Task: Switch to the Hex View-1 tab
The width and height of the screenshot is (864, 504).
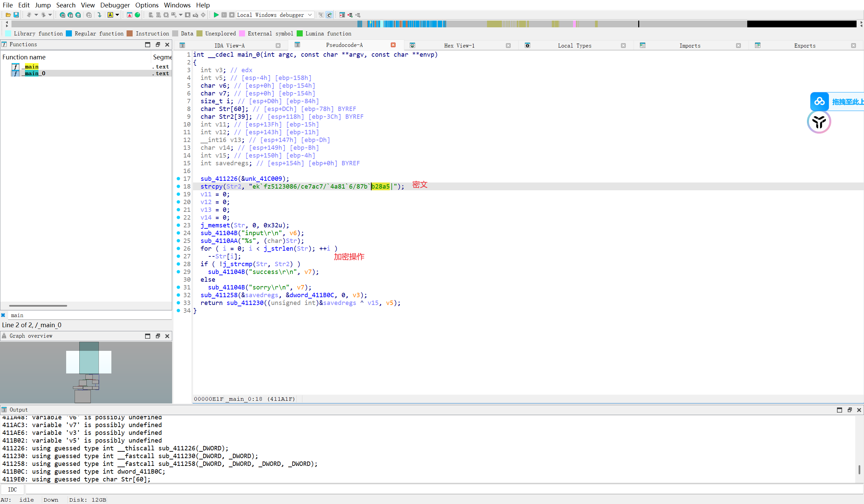Action: [459, 46]
